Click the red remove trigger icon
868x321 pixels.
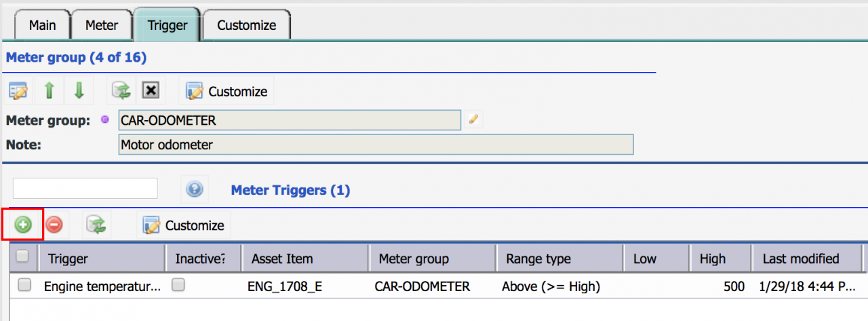click(54, 225)
